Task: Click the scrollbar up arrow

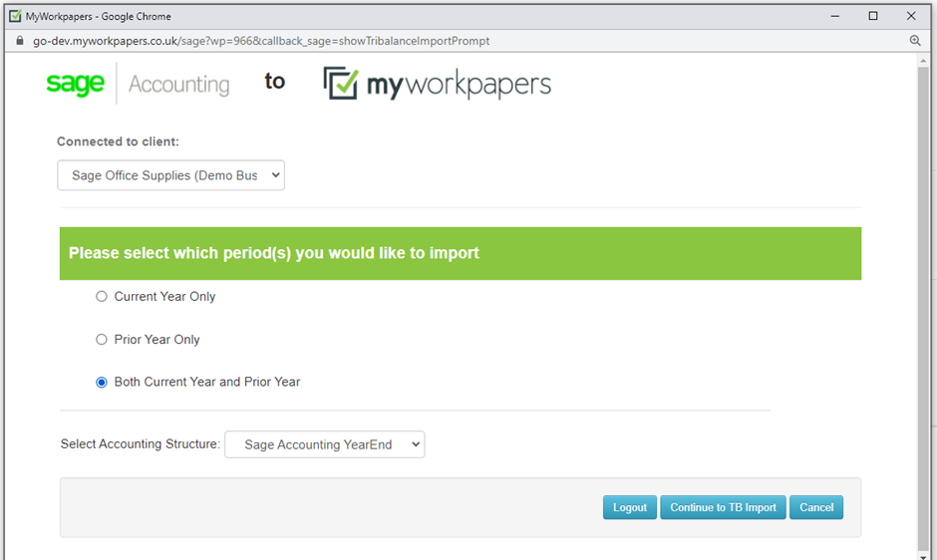Action: tap(923, 62)
